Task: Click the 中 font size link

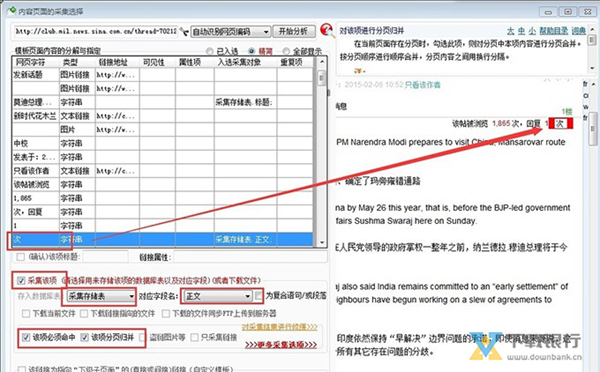Action: pos(521,31)
